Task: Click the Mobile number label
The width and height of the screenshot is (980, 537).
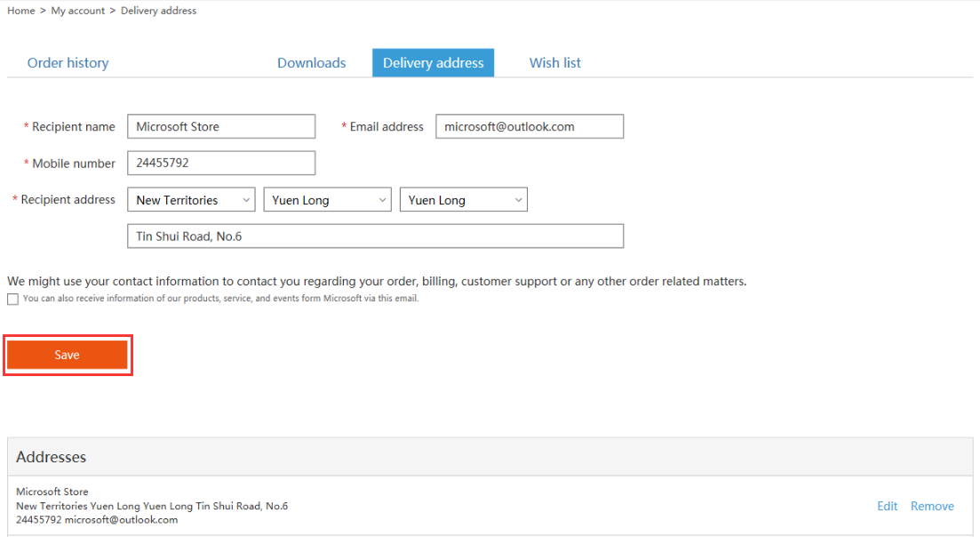Action: click(73, 164)
